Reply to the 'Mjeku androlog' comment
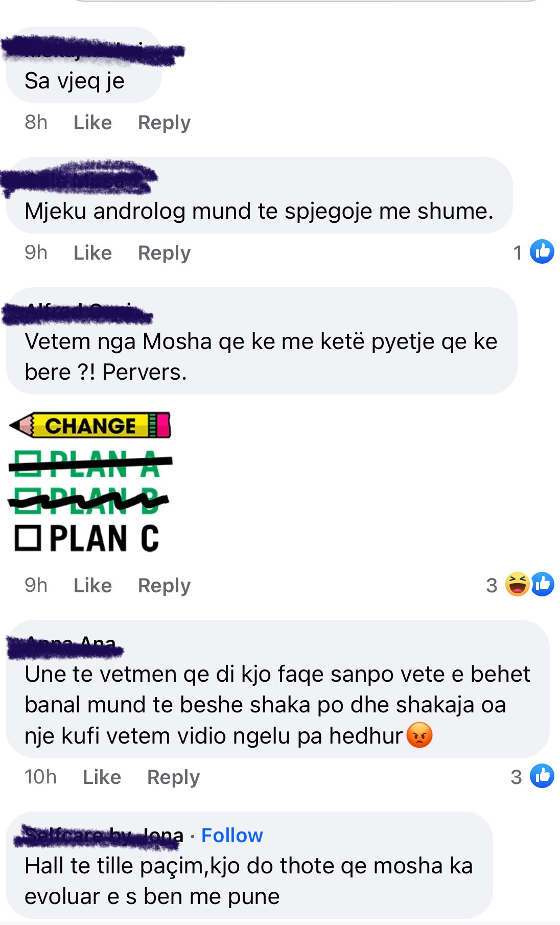 click(164, 252)
